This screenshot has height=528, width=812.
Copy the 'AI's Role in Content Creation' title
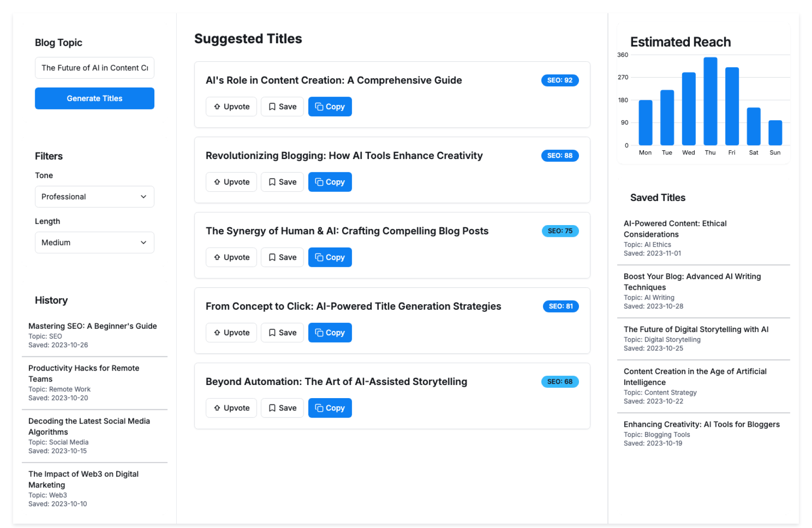(x=329, y=107)
